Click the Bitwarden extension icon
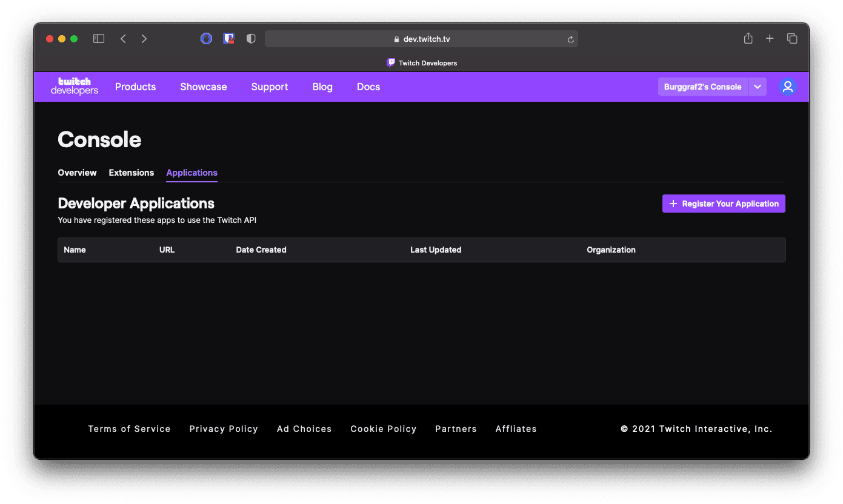 coord(228,39)
